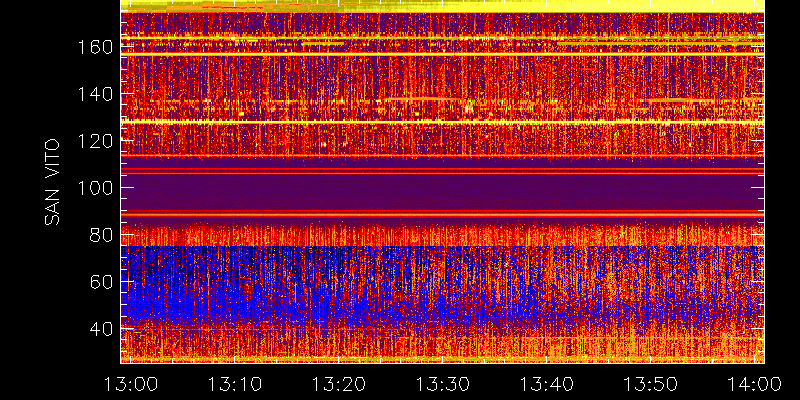Click the 160 frequency axis label
This screenshot has height=400, width=800.
95,47
